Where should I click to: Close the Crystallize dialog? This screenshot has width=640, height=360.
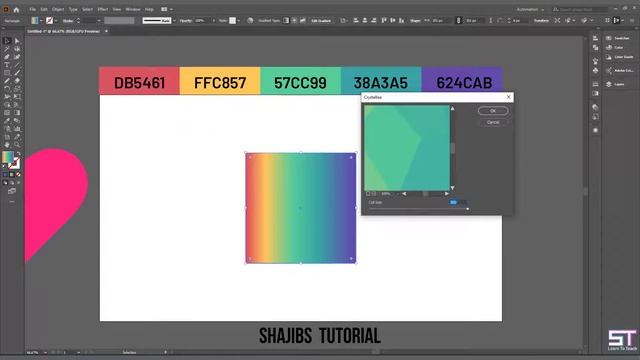click(x=508, y=97)
